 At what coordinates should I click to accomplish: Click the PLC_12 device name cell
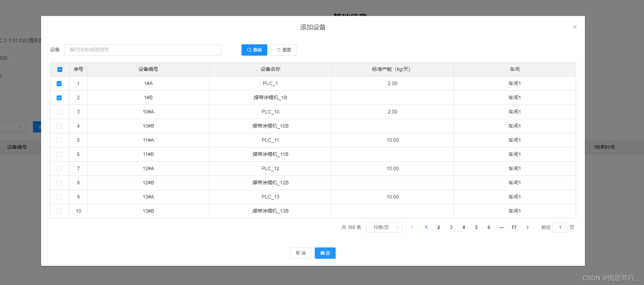click(270, 169)
